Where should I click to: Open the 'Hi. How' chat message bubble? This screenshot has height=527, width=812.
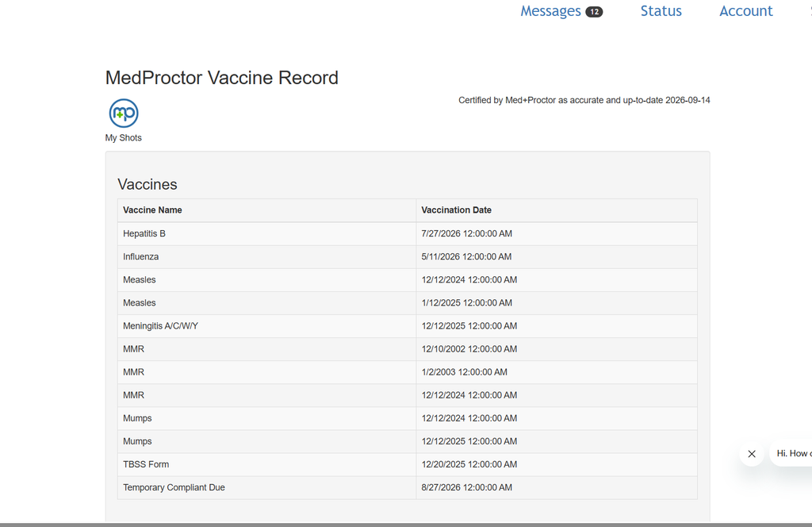point(792,453)
